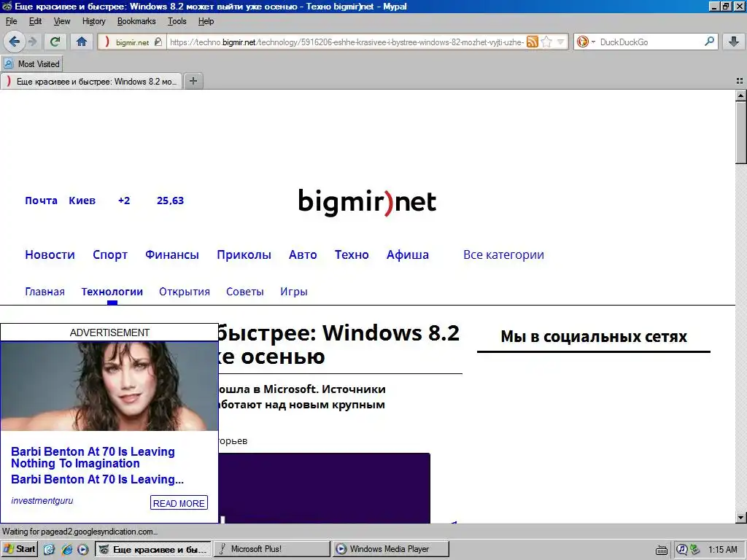Open the Почта link
747x560 pixels.
(41, 201)
